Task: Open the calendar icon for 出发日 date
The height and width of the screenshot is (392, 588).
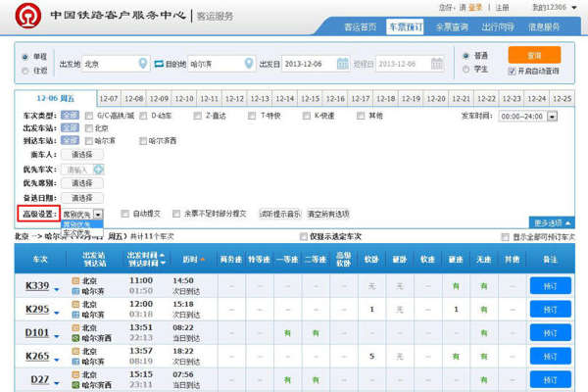Action: (342, 63)
